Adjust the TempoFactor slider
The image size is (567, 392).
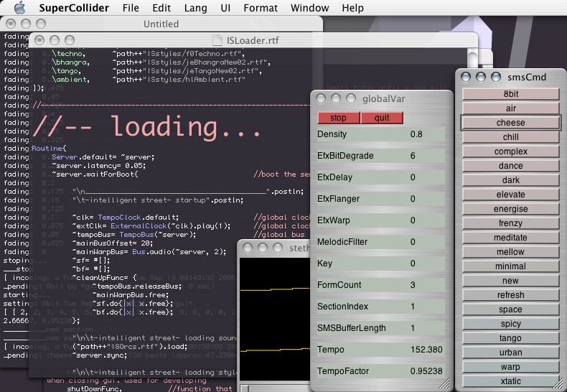click(x=381, y=371)
